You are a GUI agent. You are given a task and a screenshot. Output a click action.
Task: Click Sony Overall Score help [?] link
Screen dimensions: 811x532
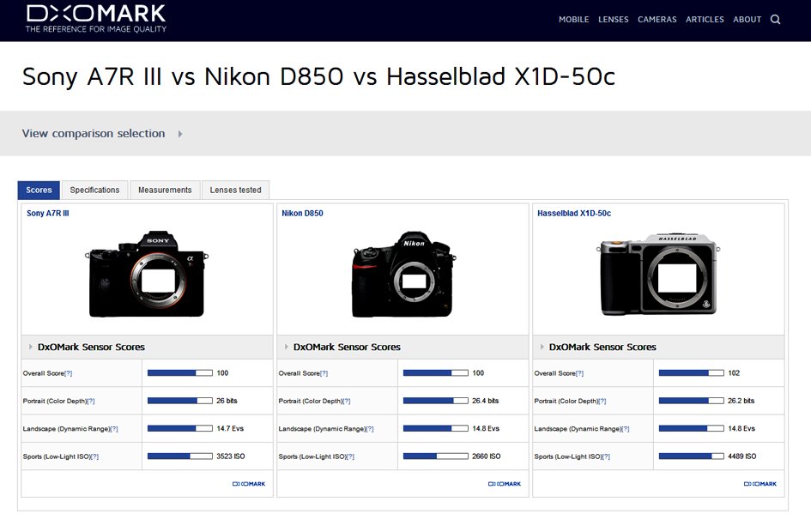68,374
